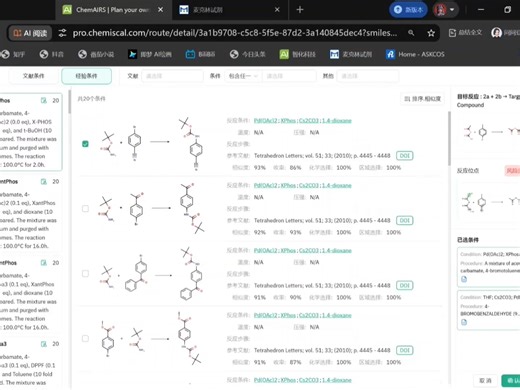Image resolution: width=520 pixels, height=390 pixels.
Task: Click the 87% yield reaction scheme image
Action: click(x=152, y=338)
